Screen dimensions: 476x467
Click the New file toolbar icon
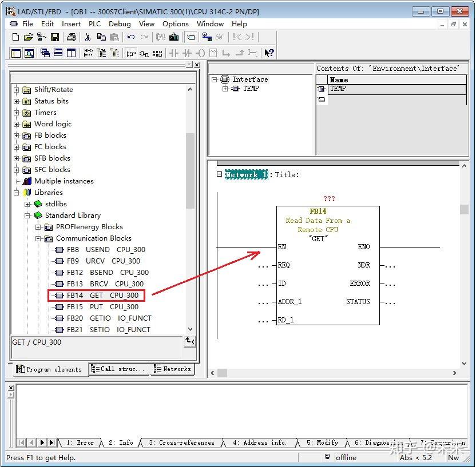[16, 37]
